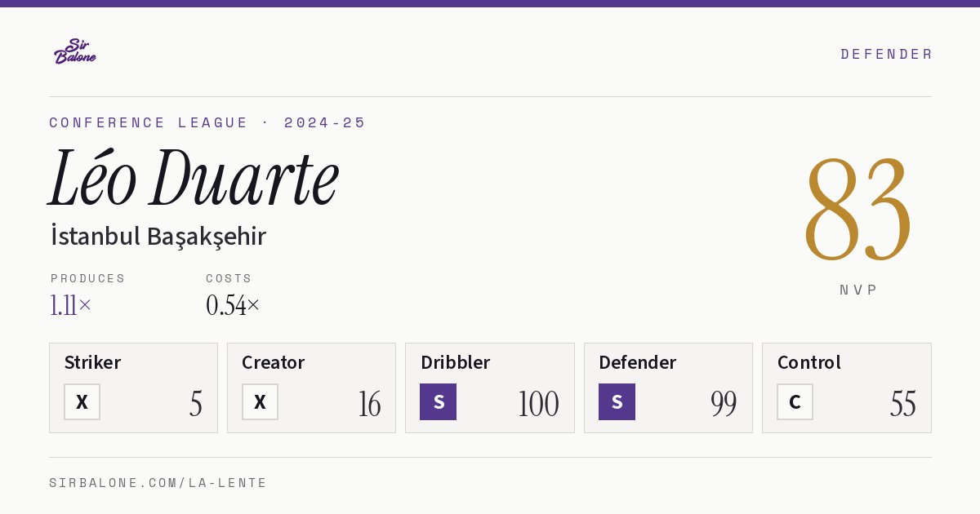Select the X grade badge in Creator card

260,402
